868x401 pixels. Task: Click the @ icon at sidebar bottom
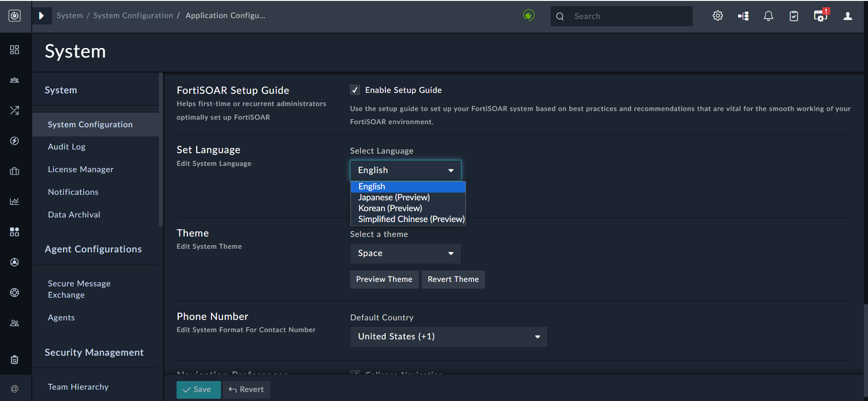point(14,389)
